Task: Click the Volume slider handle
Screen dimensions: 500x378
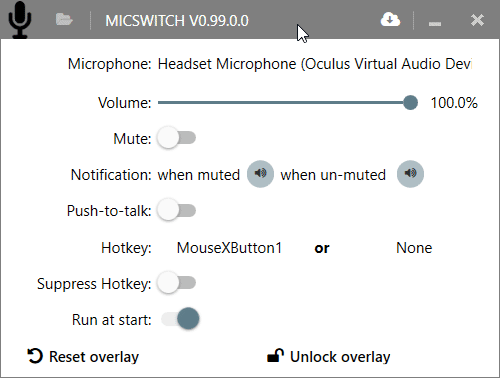Action: (x=410, y=102)
